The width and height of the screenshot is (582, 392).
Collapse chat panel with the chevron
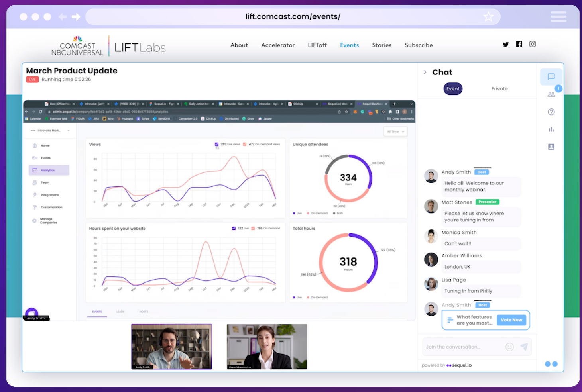425,72
